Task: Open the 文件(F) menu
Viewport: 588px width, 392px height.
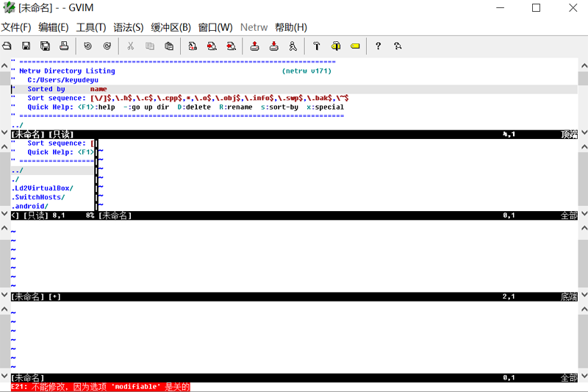Action: tap(16, 27)
